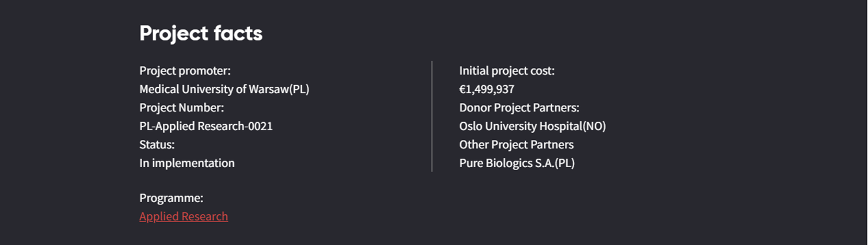
Task: Click the word Warsaw in promoter name
Action: 269,89
